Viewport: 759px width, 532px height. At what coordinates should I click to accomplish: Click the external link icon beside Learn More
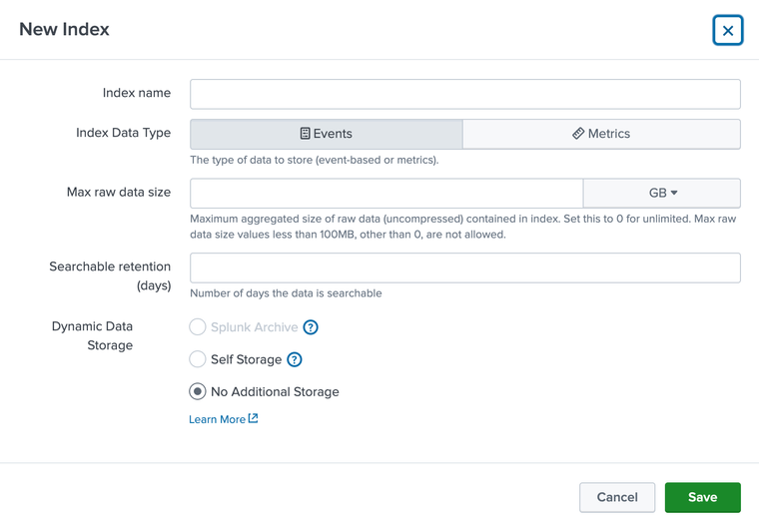coord(253,419)
